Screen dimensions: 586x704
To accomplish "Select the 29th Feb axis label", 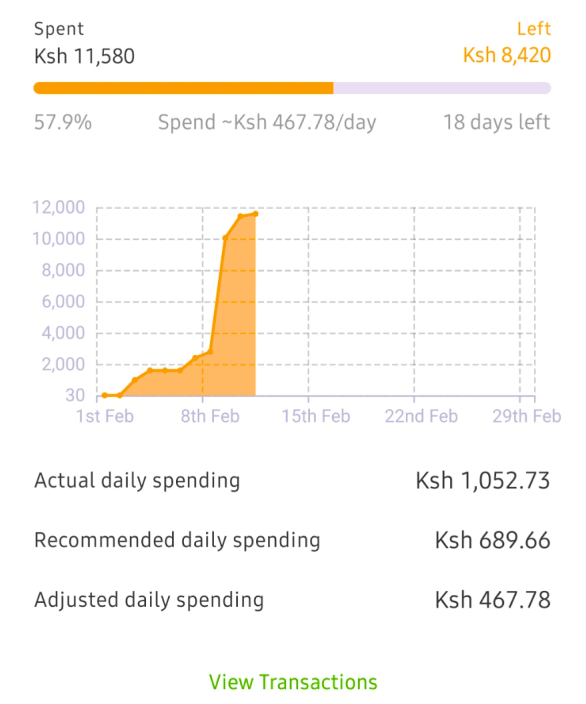I will coord(527,416).
